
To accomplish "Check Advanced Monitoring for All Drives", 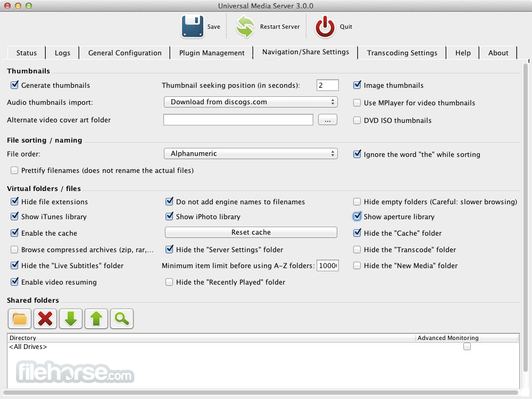I will 467,346.
